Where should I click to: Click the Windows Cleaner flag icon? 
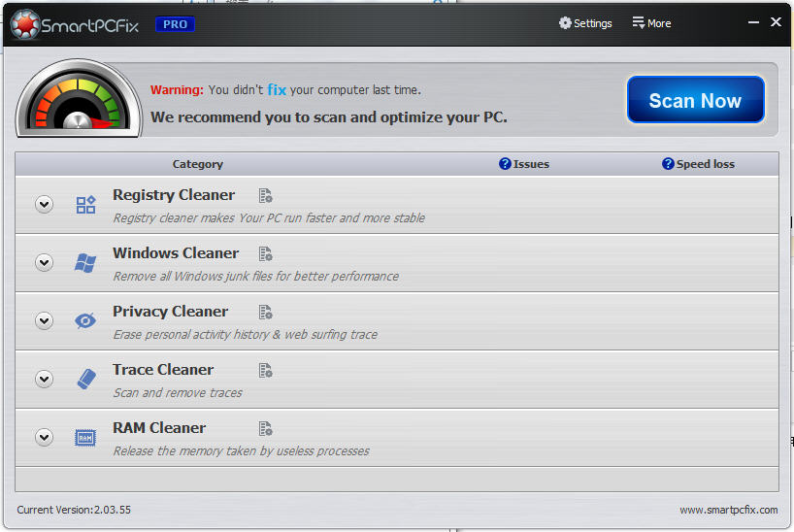[x=85, y=263]
